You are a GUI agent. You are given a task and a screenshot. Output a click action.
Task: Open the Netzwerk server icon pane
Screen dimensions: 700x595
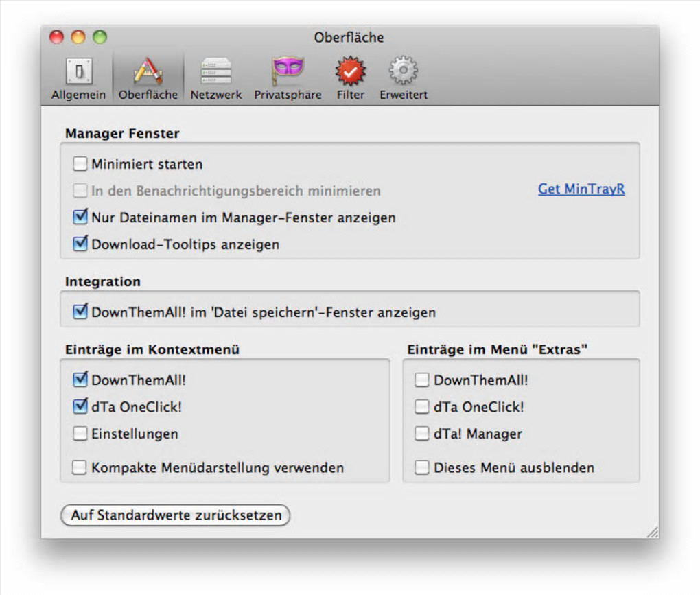click(x=215, y=71)
